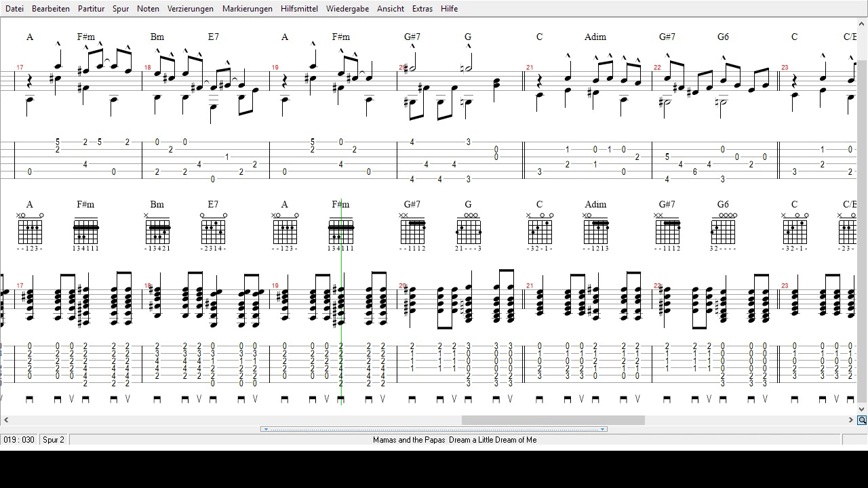Click the horizontal scrollbar thumb
868x488 pixels.
click(x=553, y=420)
